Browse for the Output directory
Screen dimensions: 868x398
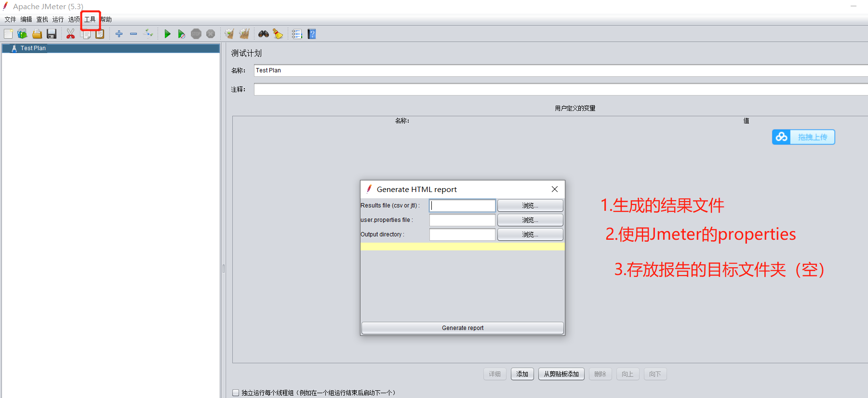[530, 234]
